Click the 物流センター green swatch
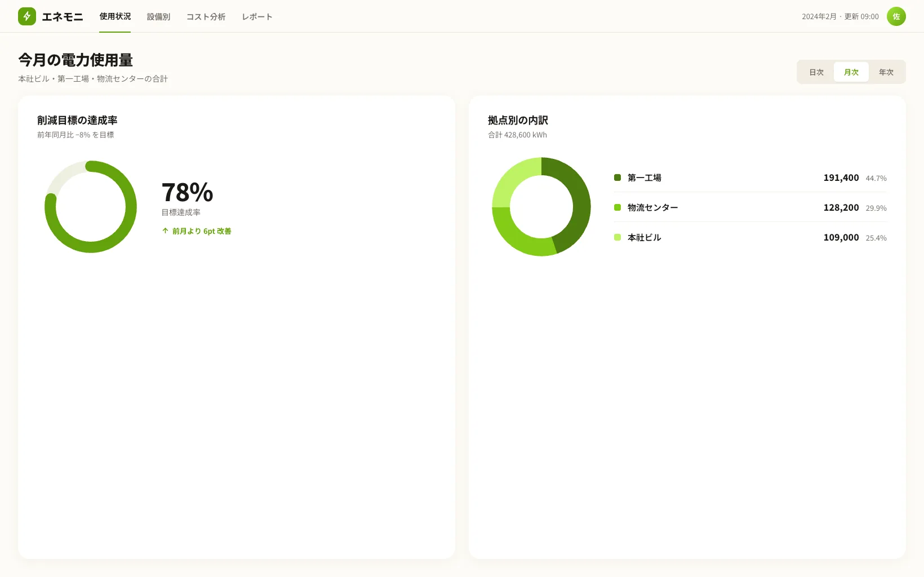This screenshot has width=924, height=577. click(x=618, y=207)
